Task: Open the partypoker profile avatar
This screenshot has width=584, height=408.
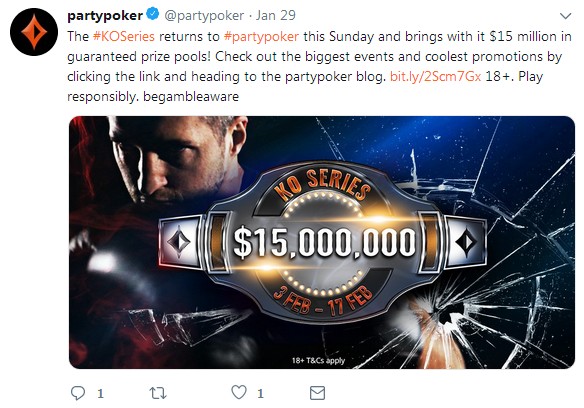Action: (34, 32)
